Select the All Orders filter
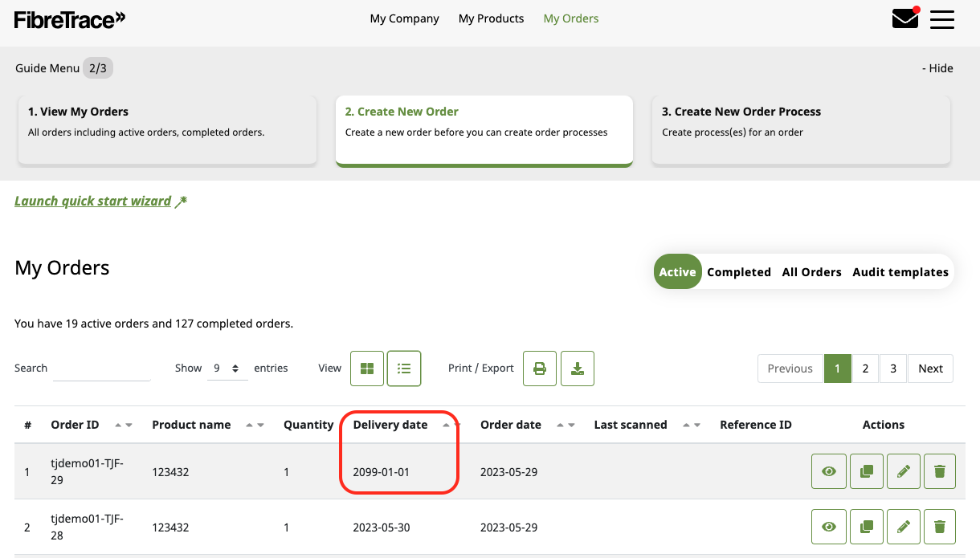Image resolution: width=980 pixels, height=558 pixels. tap(811, 272)
